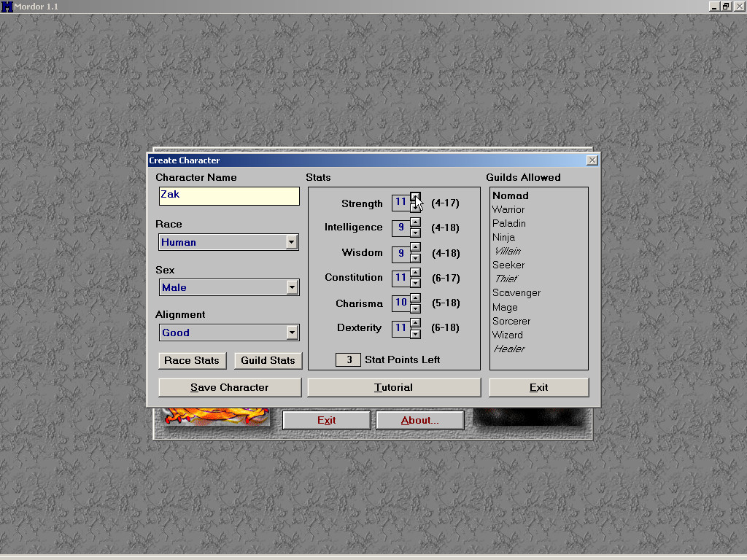Decrease Wisdom with the down arrow
This screenshot has width=747, height=560.
[415, 257]
